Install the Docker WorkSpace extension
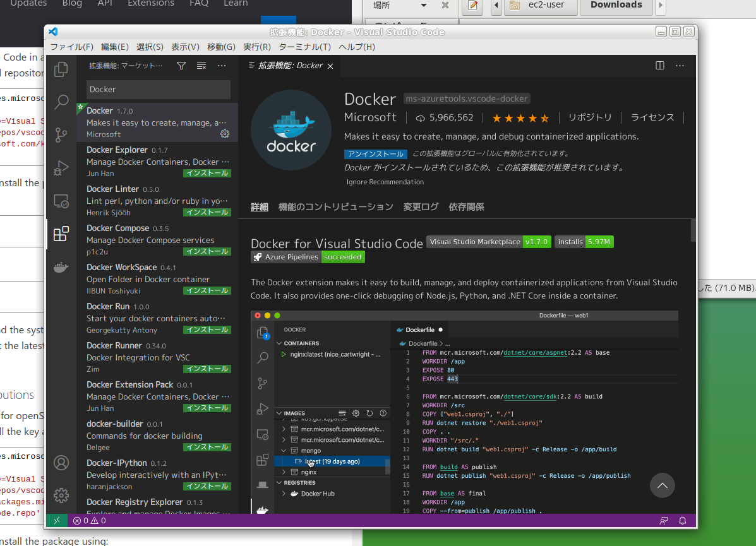Screen dimensions: 756x546 click(x=207, y=290)
